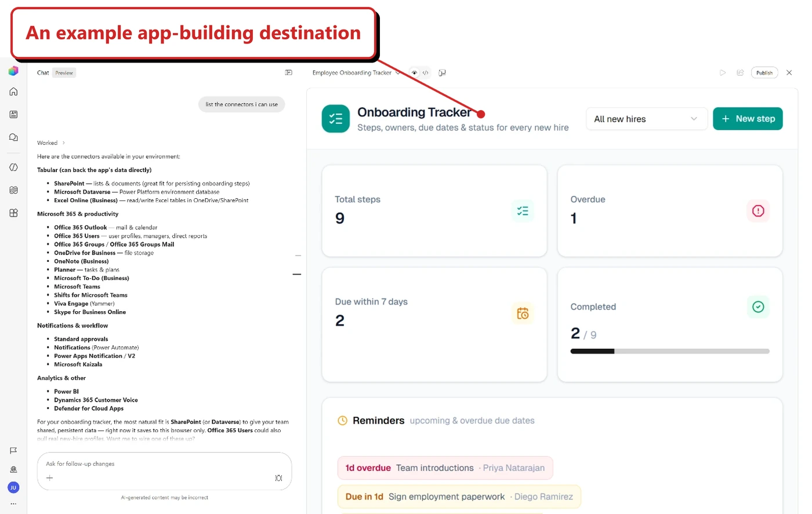The image size is (812, 514).
Task: Click the Due within 7 days count 2
Action: click(340, 320)
